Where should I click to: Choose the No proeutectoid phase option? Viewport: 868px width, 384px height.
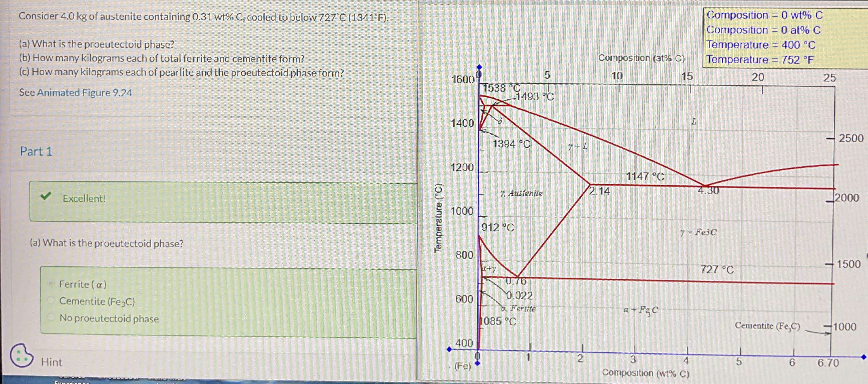51,318
